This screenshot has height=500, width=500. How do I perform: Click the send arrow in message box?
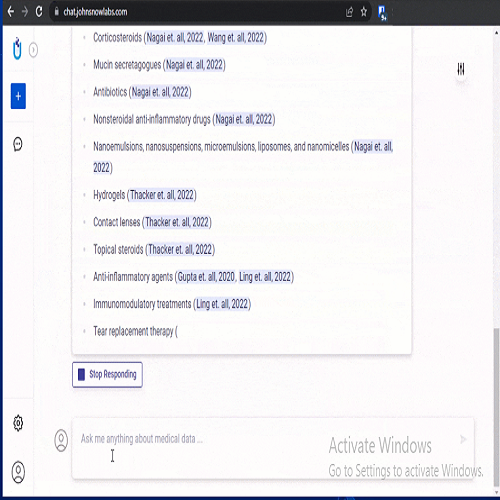pos(463,439)
